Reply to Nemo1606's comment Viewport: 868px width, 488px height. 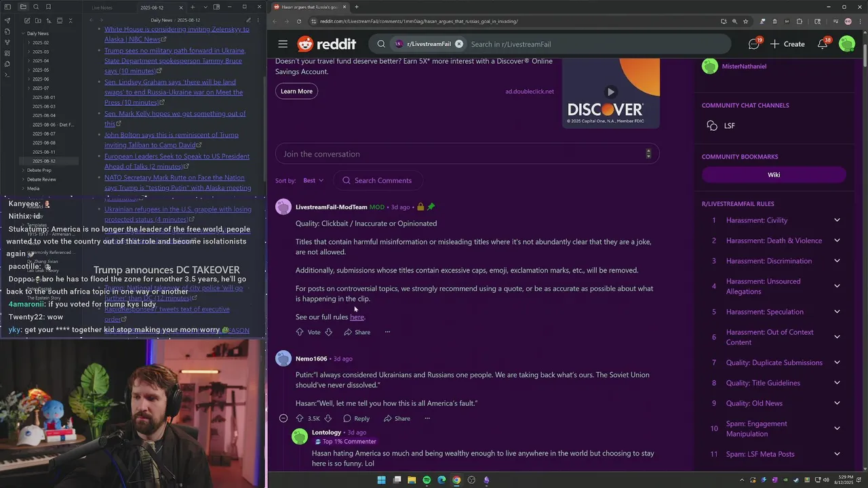click(x=357, y=419)
